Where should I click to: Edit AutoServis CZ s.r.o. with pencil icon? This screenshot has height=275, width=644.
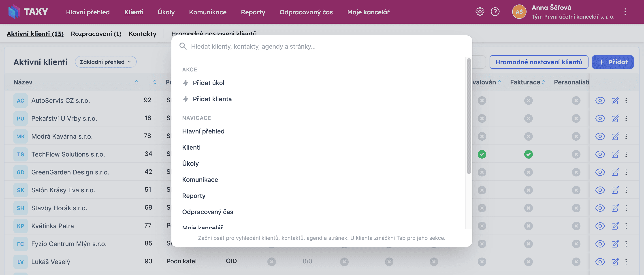[615, 101]
